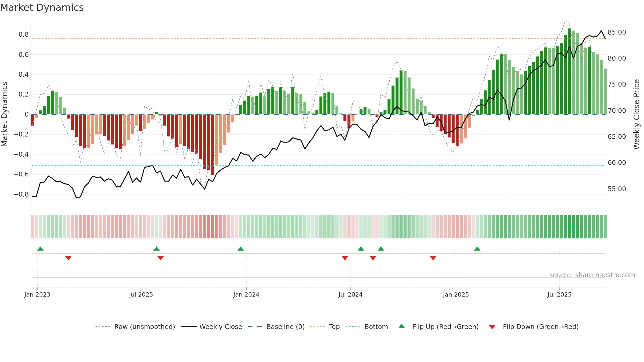Click the Market Dynamics chart title
This screenshot has height=362, width=644.
[42, 8]
